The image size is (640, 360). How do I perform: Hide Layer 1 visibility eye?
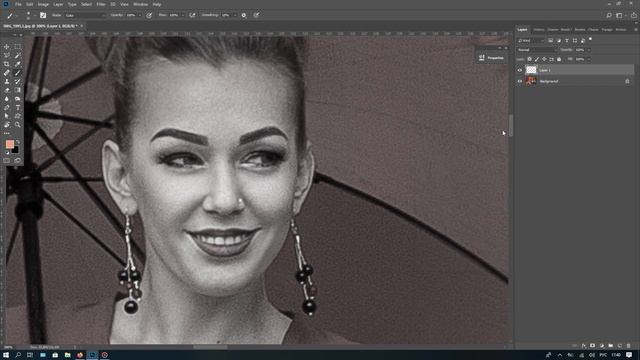[x=520, y=70]
